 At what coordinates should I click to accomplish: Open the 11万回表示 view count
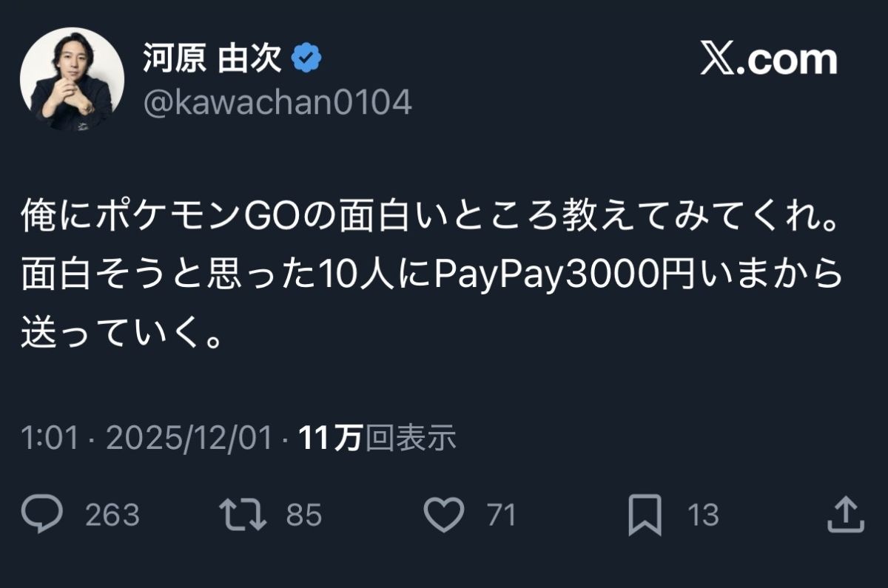coord(377,439)
